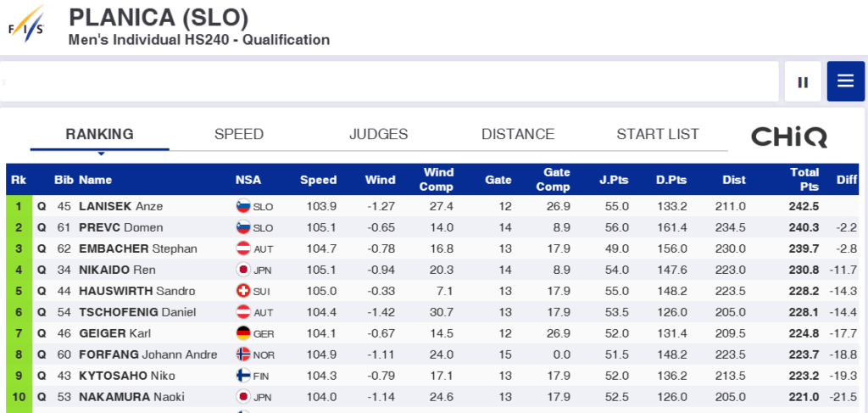Click the FIS logo icon
The width and height of the screenshot is (868, 413).
[26, 24]
